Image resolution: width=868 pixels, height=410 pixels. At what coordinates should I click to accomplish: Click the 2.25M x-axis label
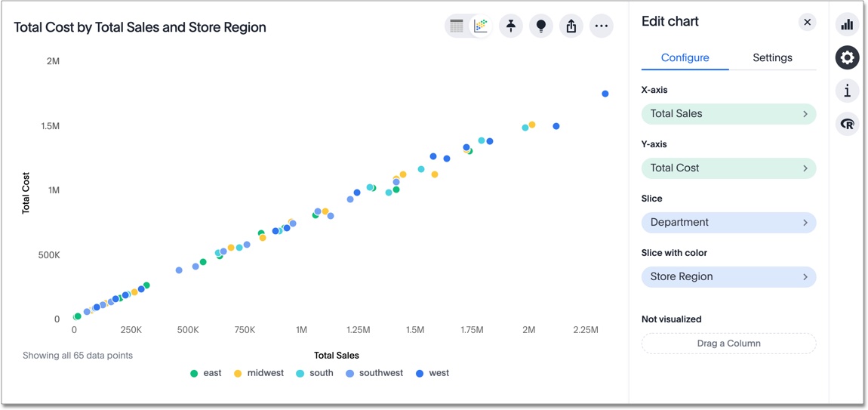pos(586,330)
